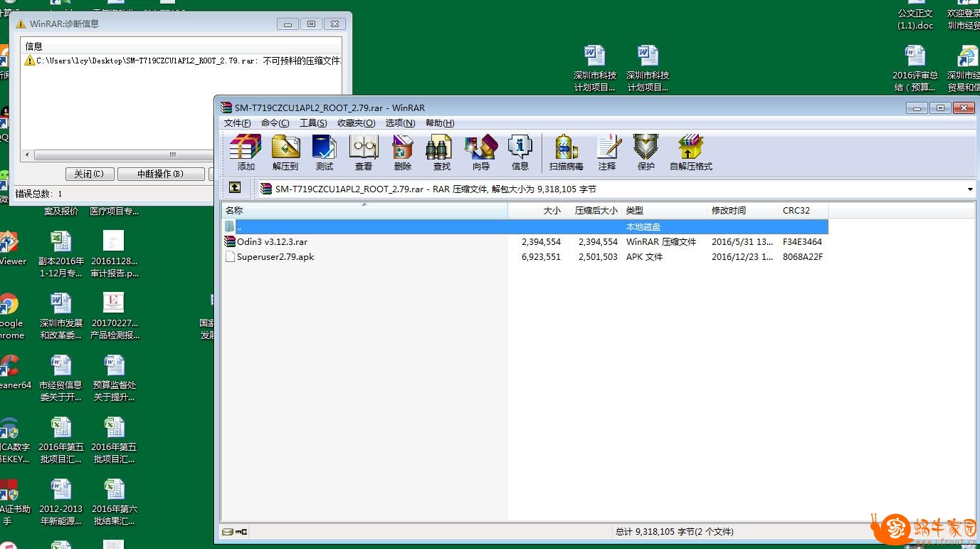The height and width of the screenshot is (549, 980).
Task: Click the 保护 (Protect) archive icon
Action: pyautogui.click(x=646, y=152)
